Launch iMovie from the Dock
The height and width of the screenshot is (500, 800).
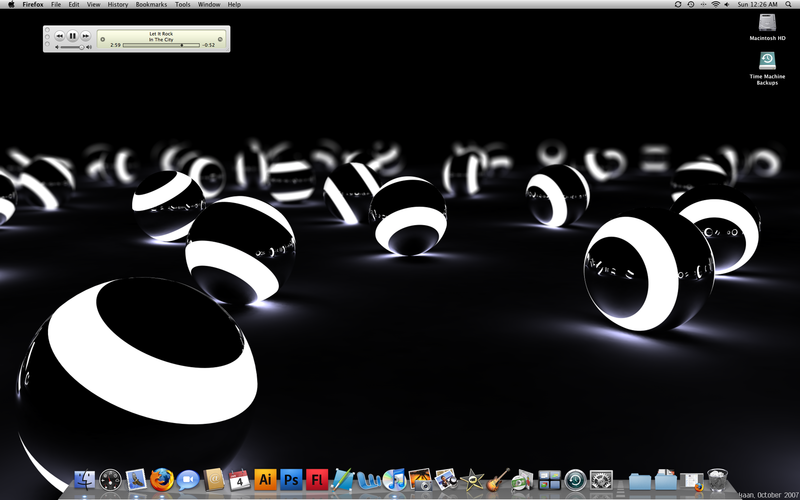(472, 480)
